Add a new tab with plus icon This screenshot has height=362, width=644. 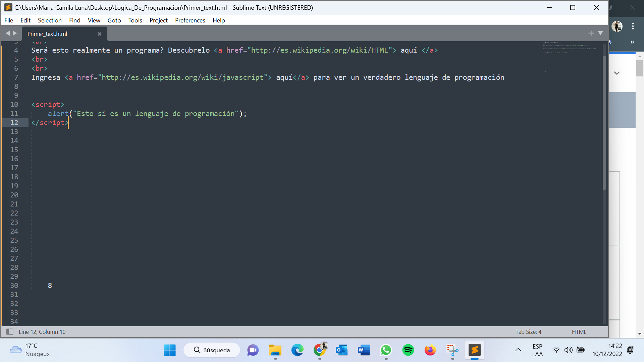[x=591, y=33]
